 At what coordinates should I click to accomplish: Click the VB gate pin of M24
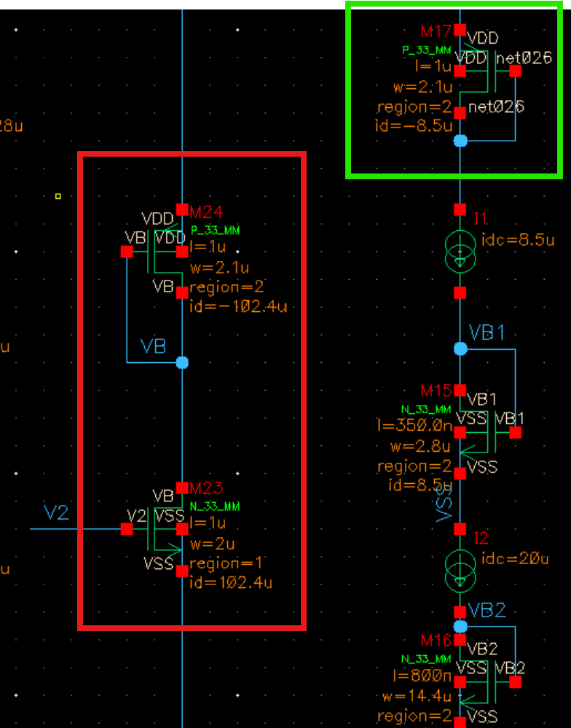coord(127,251)
